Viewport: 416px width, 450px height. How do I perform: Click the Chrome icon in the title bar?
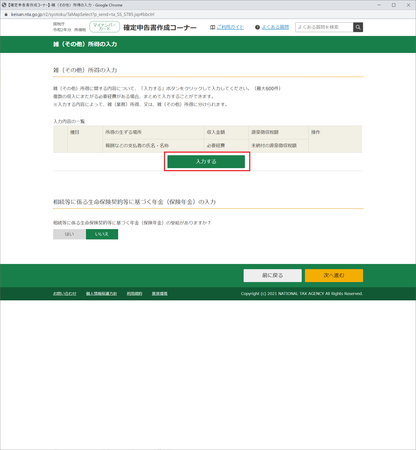[x=4, y=5]
